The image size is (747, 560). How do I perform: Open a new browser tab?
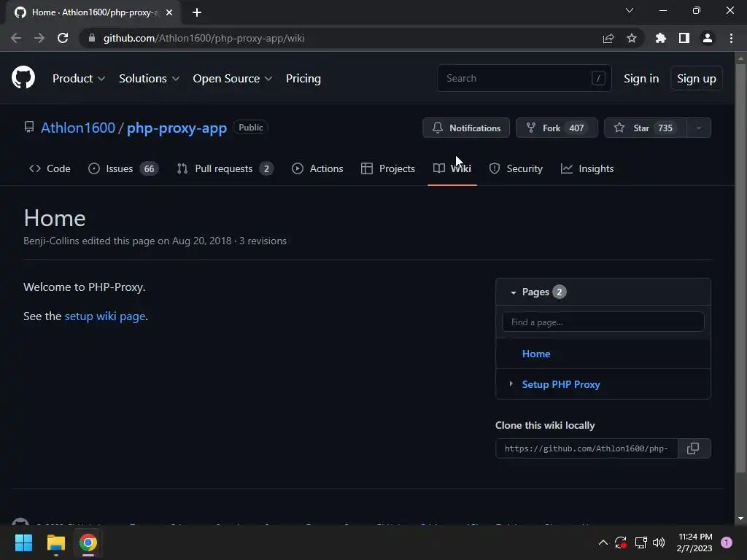coord(197,12)
